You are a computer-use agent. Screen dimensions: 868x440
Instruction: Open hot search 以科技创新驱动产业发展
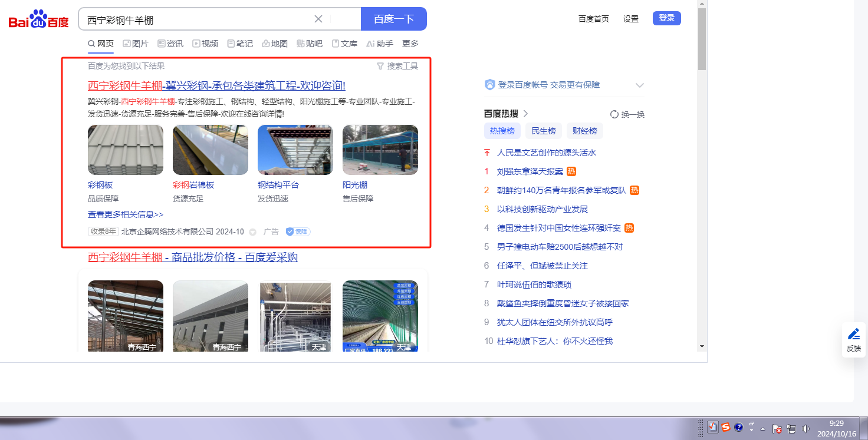click(x=542, y=209)
